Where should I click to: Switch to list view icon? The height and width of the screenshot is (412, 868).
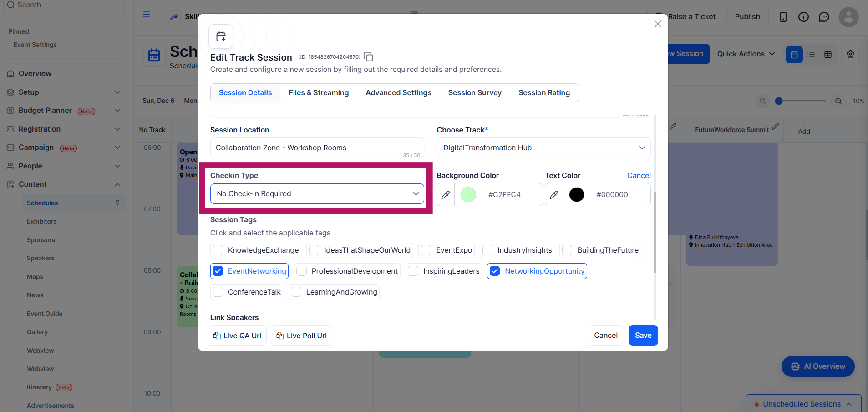(811, 55)
